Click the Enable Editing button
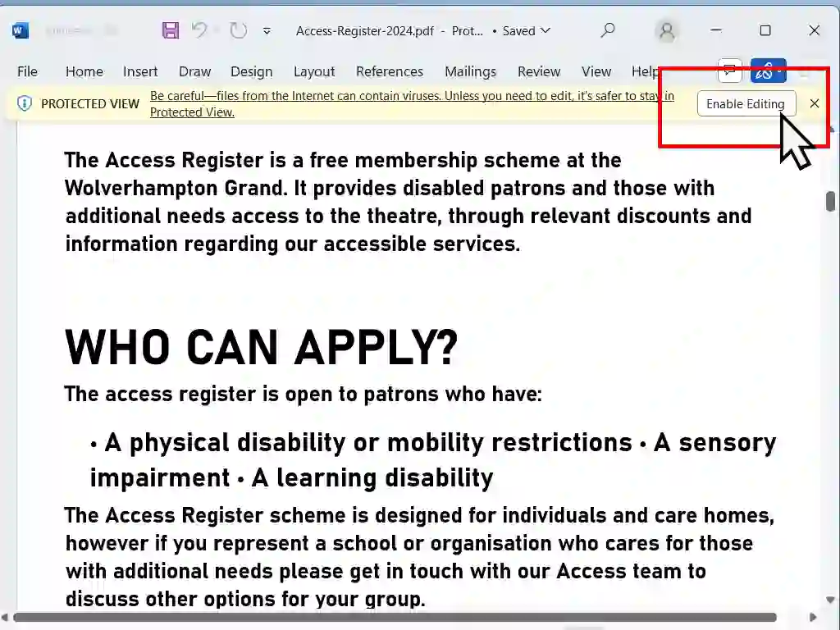 coord(745,104)
